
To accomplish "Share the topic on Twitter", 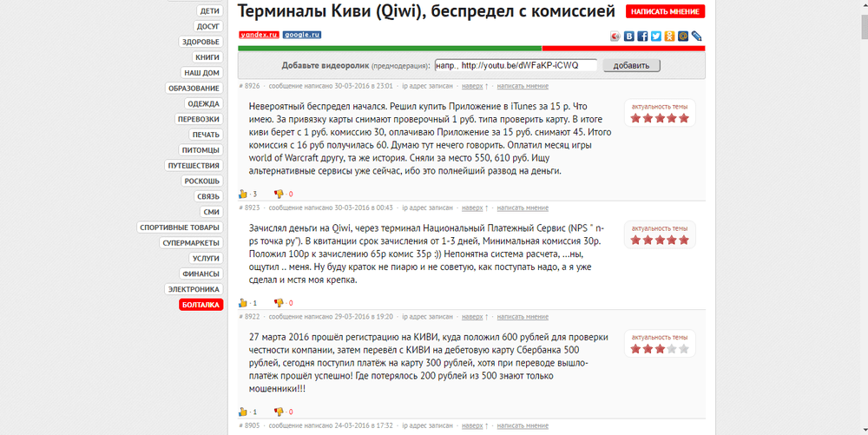I will pos(656,36).
